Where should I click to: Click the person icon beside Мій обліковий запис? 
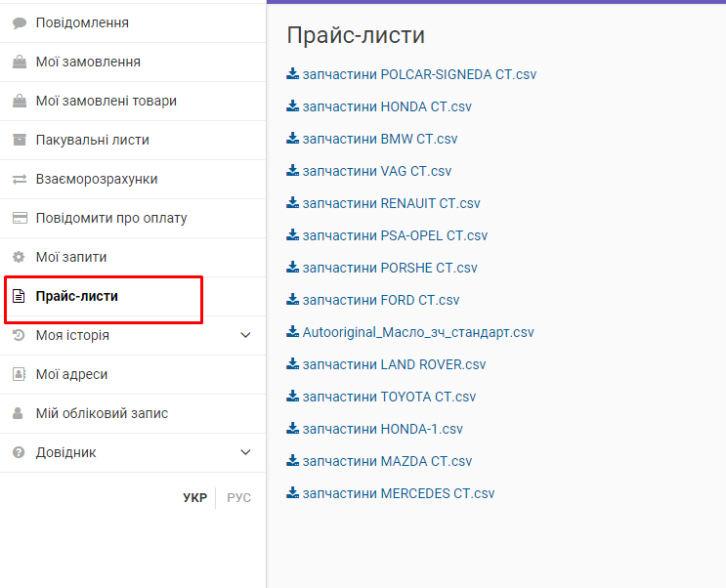coord(18,413)
